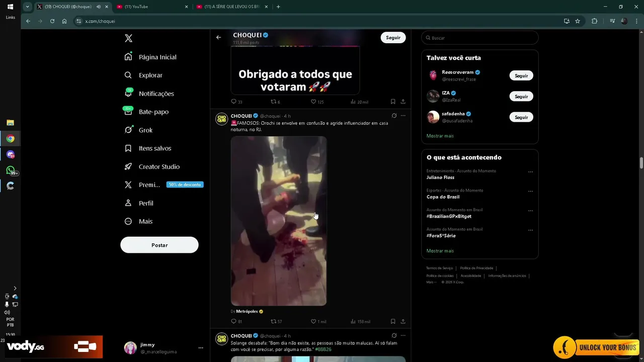This screenshot has width=644, height=362.
Task: Open Creator Studio
Action: tap(152, 166)
